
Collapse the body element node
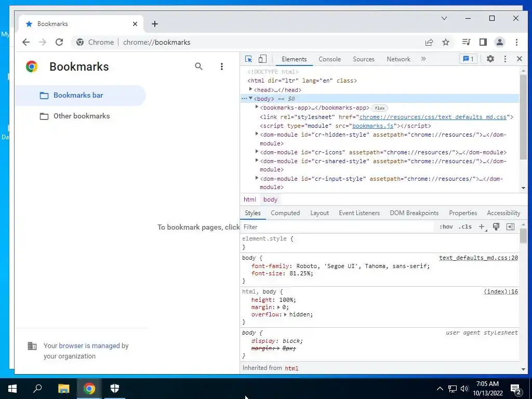coord(251,98)
